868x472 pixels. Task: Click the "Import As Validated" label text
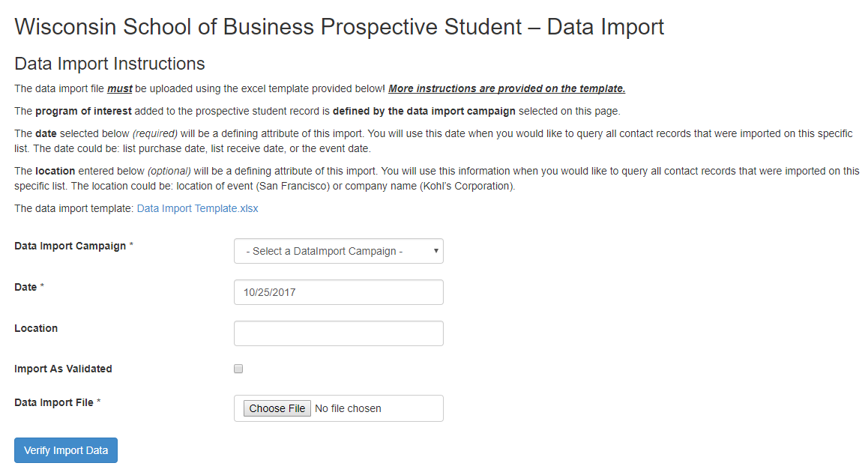click(63, 369)
